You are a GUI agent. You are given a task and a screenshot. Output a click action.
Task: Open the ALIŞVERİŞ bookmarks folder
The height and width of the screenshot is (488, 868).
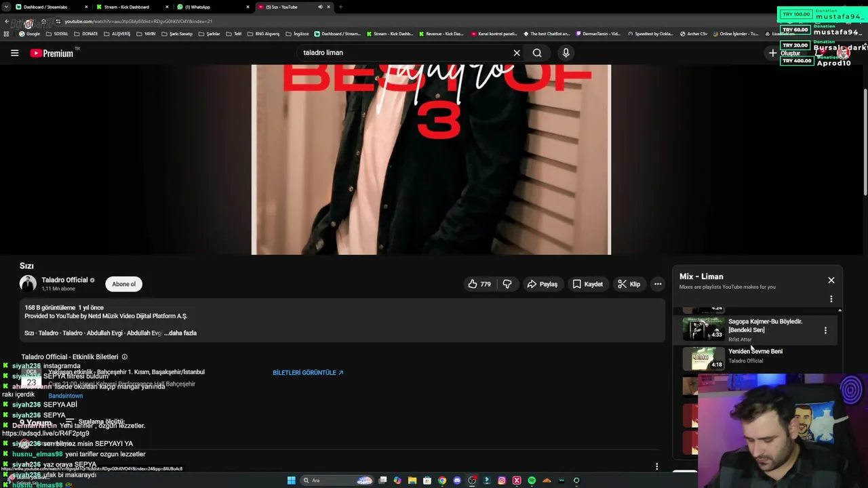pos(117,34)
